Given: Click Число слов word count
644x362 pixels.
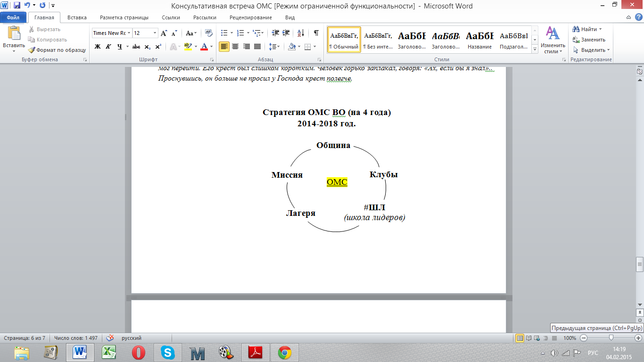Looking at the screenshot, I should click(x=76, y=338).
